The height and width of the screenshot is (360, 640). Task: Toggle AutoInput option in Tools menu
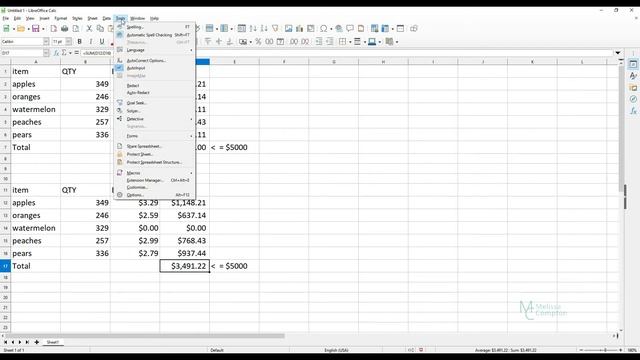[154, 68]
